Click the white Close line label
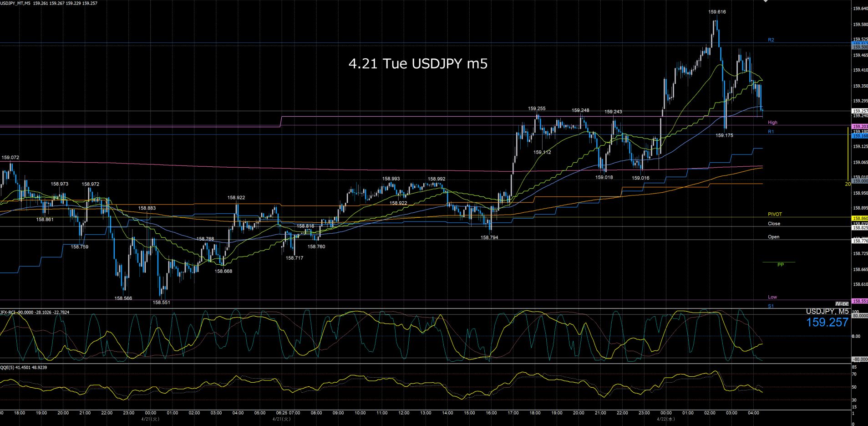 pos(774,224)
